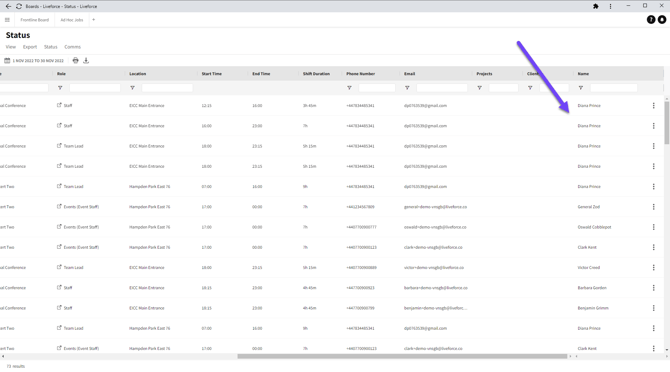Focus the Phone Number filter text box
Viewport: 670px width, 372px height.
pyautogui.click(x=377, y=88)
